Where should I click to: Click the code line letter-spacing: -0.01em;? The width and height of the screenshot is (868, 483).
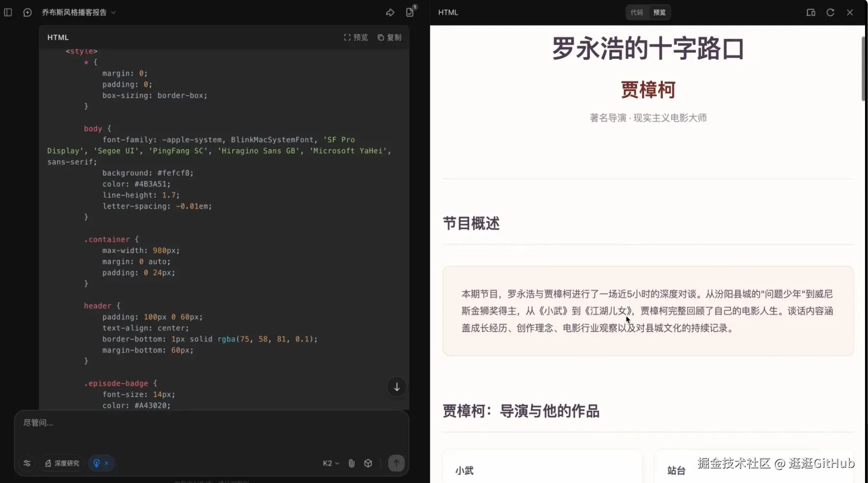click(x=157, y=206)
